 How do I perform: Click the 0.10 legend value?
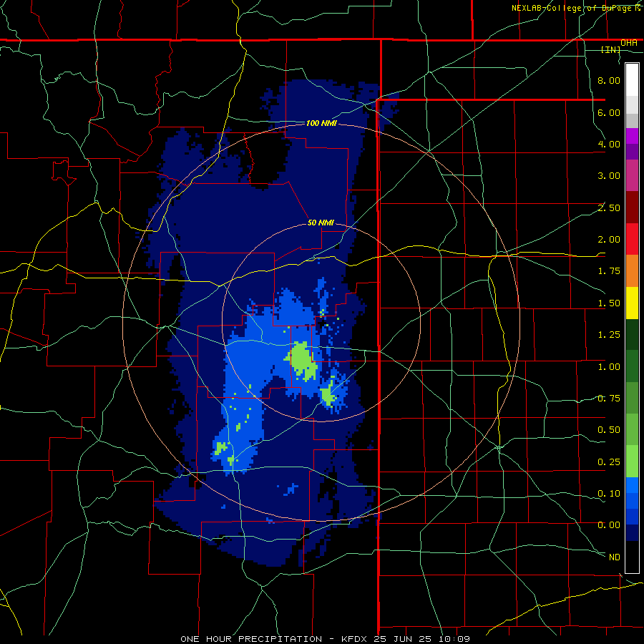tap(609, 494)
